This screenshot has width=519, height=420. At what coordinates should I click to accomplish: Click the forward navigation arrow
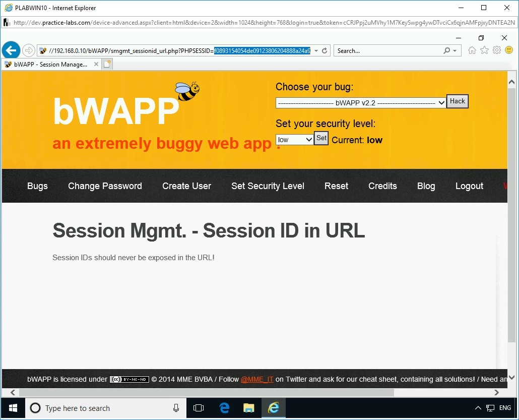[29, 50]
